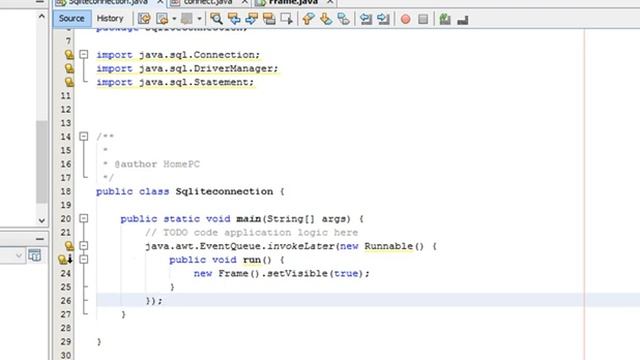Toggle Rectangular Selection icon
640x360 pixels.
pyautogui.click(x=287, y=19)
